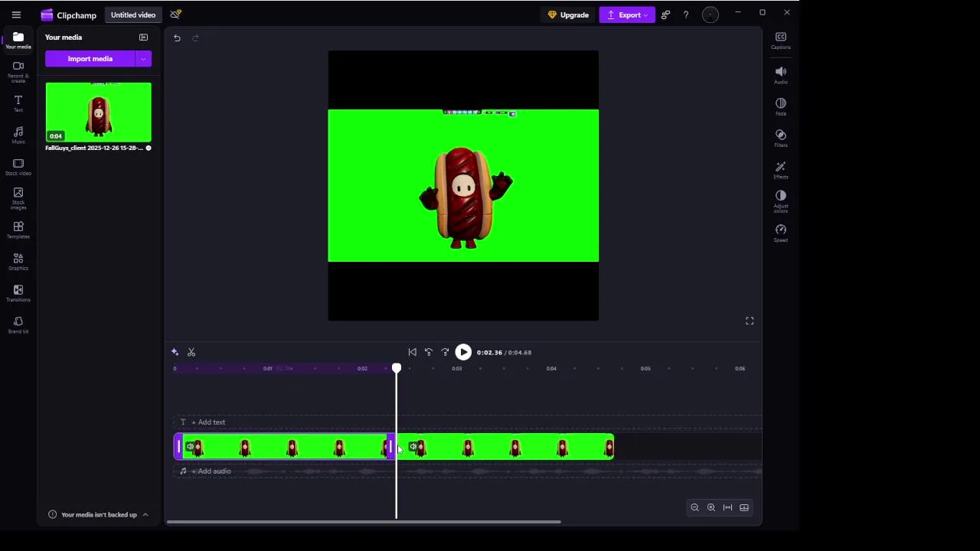The image size is (980, 551).
Task: Click the Upgrade button
Action: [x=568, y=15]
